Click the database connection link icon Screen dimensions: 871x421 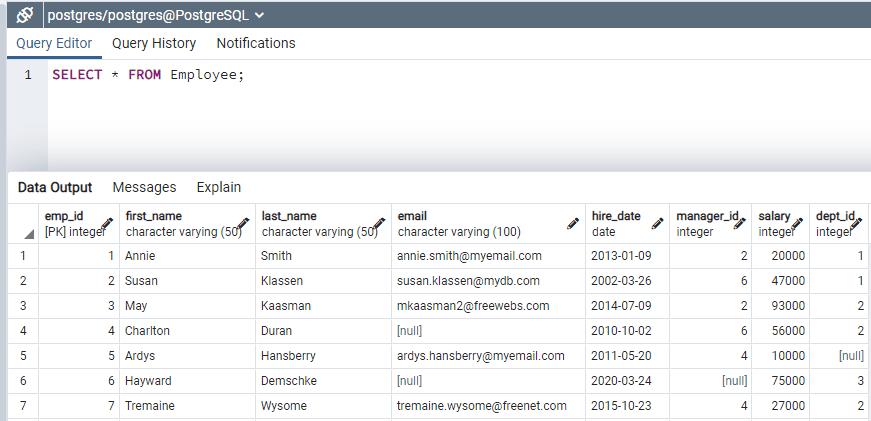[24, 15]
